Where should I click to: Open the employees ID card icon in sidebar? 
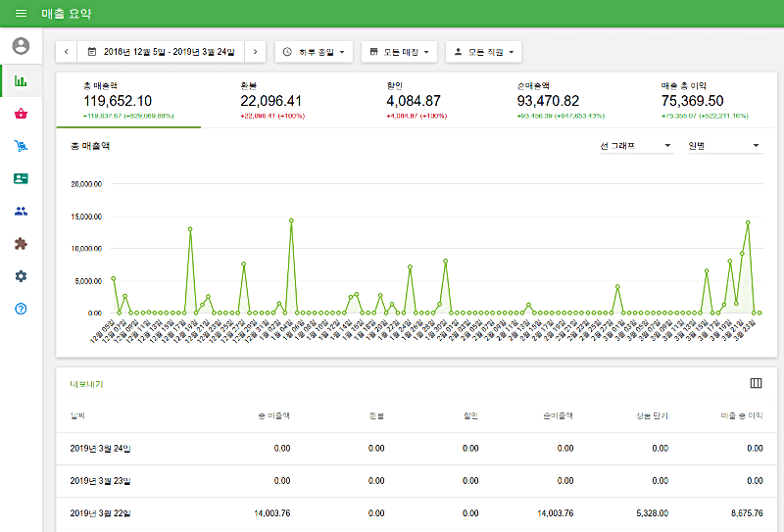[x=21, y=179]
